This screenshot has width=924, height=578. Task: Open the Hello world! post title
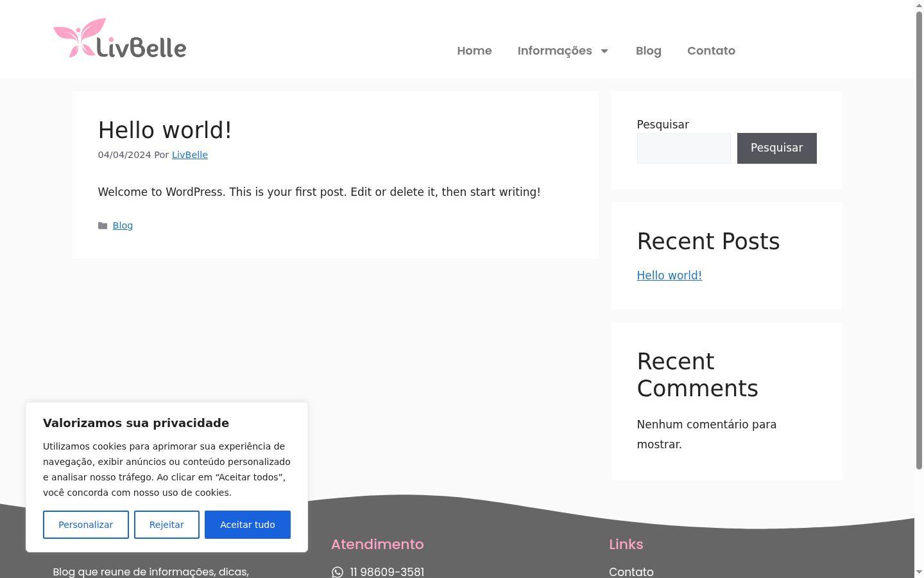pos(165,130)
